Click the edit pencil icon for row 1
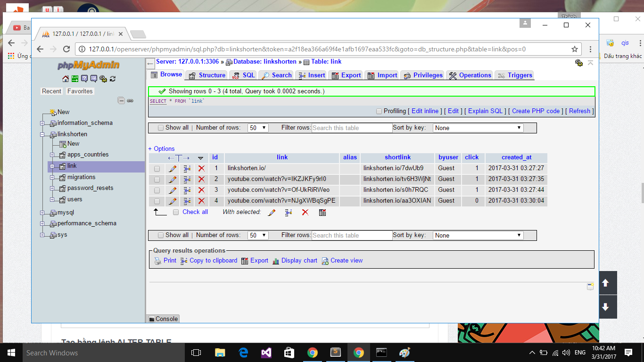This screenshot has width=644, height=362. [x=173, y=168]
